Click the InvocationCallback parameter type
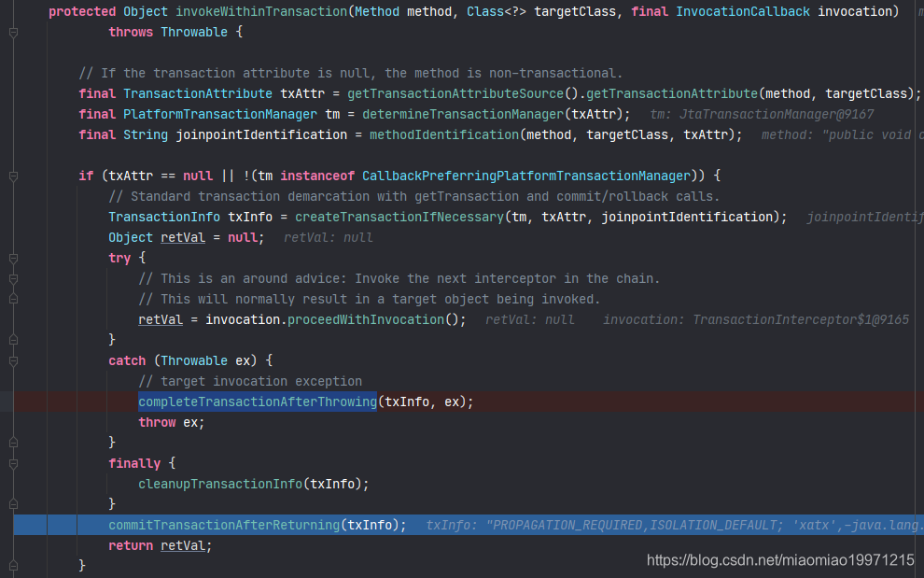The height and width of the screenshot is (578, 924). [743, 12]
